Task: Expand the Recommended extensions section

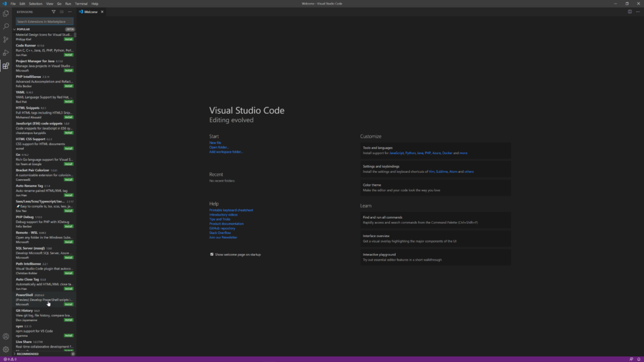Action: coord(45,354)
